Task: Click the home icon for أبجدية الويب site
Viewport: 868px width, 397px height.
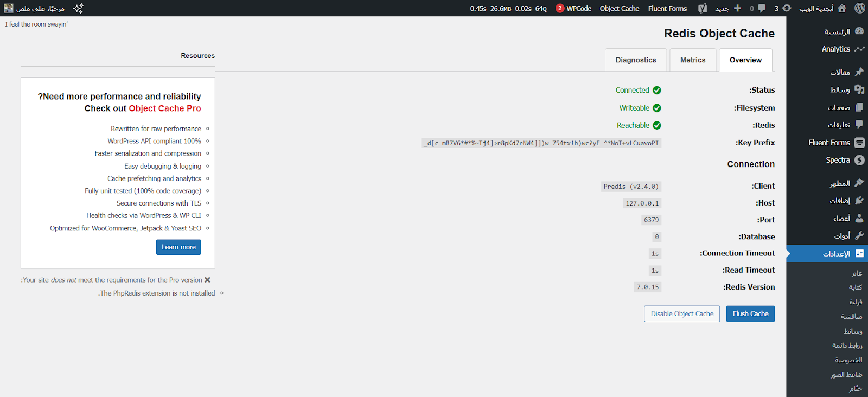Action: 842,8
